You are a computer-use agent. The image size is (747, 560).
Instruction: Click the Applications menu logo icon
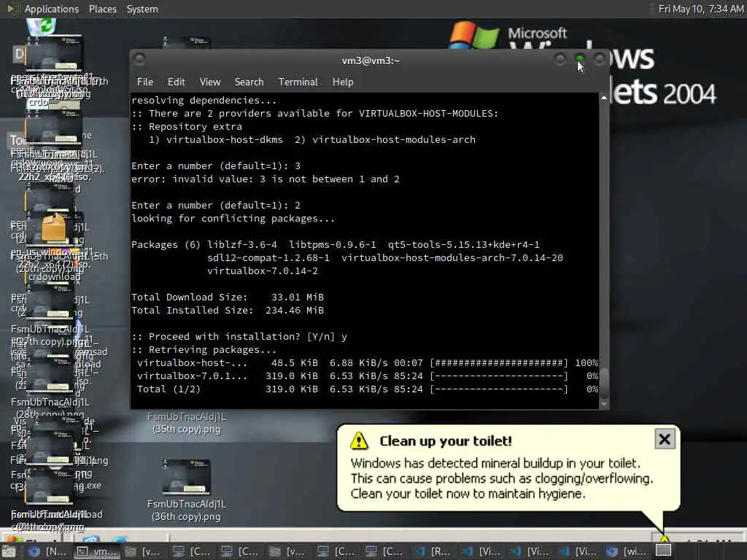point(13,9)
